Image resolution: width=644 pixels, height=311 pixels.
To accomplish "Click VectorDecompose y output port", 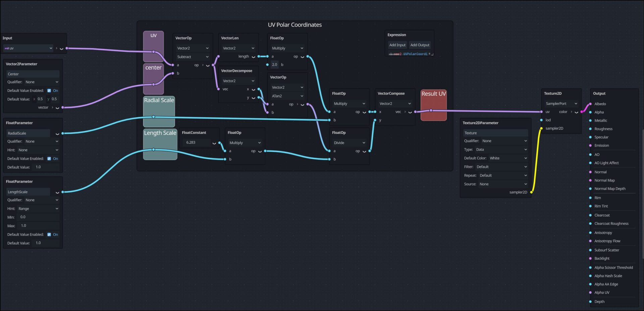I will (x=259, y=98).
